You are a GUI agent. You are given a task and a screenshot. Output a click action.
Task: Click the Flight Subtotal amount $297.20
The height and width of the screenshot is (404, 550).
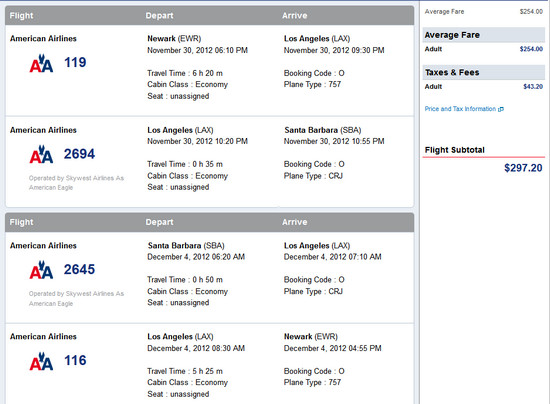coord(523,168)
